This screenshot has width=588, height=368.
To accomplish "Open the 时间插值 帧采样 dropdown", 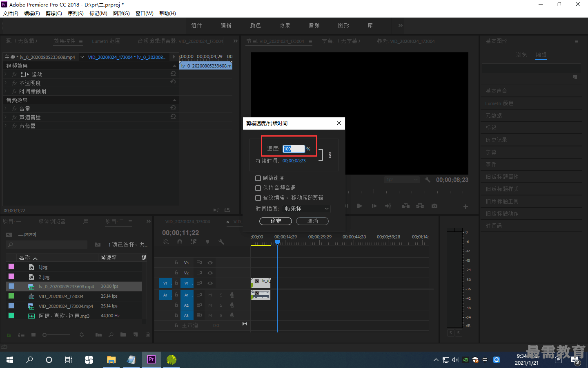I will tap(306, 209).
